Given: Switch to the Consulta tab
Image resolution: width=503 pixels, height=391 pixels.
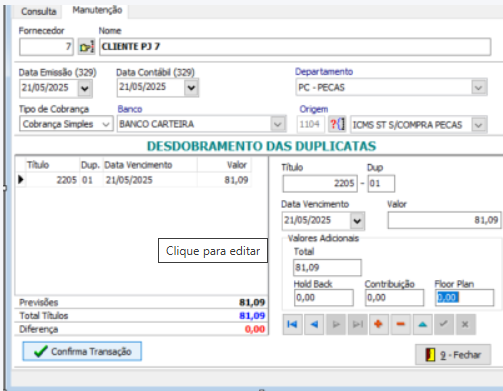Looking at the screenshot, I should point(39,12).
